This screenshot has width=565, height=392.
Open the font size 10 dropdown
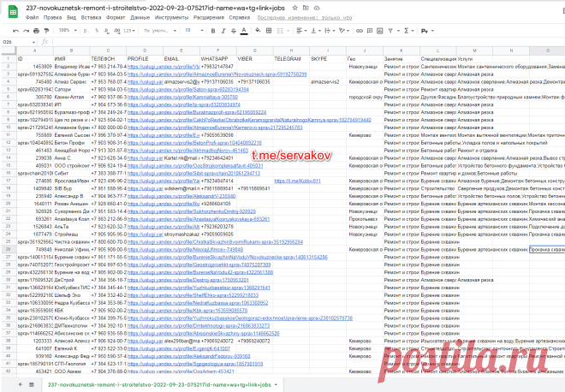click(194, 31)
